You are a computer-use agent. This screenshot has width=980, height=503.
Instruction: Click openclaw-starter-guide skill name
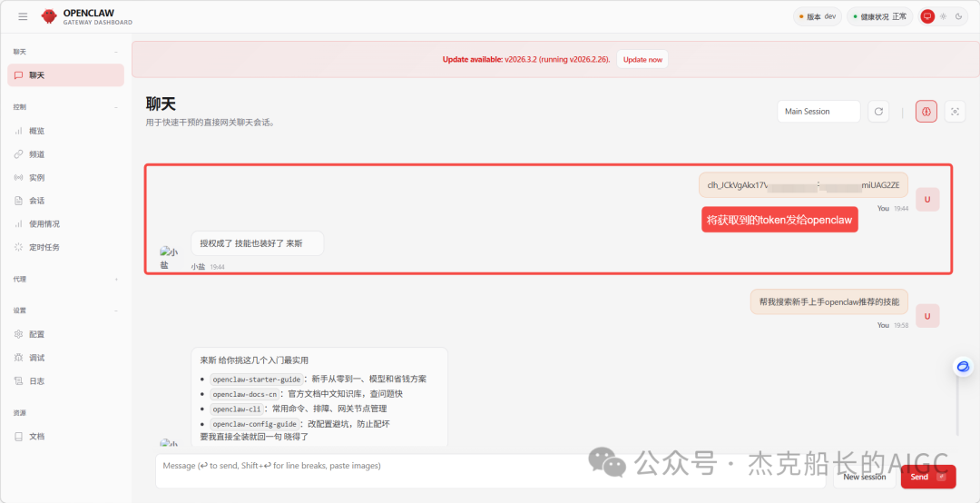click(257, 380)
